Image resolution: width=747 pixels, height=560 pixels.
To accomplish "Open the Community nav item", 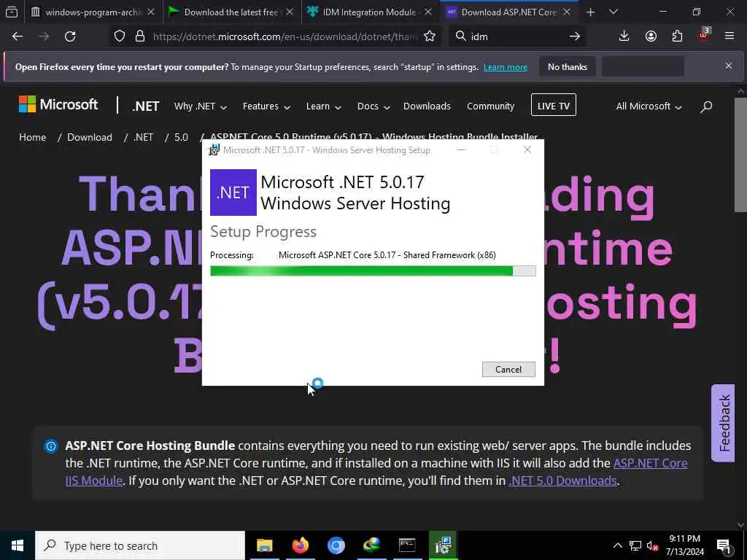I will (x=491, y=106).
